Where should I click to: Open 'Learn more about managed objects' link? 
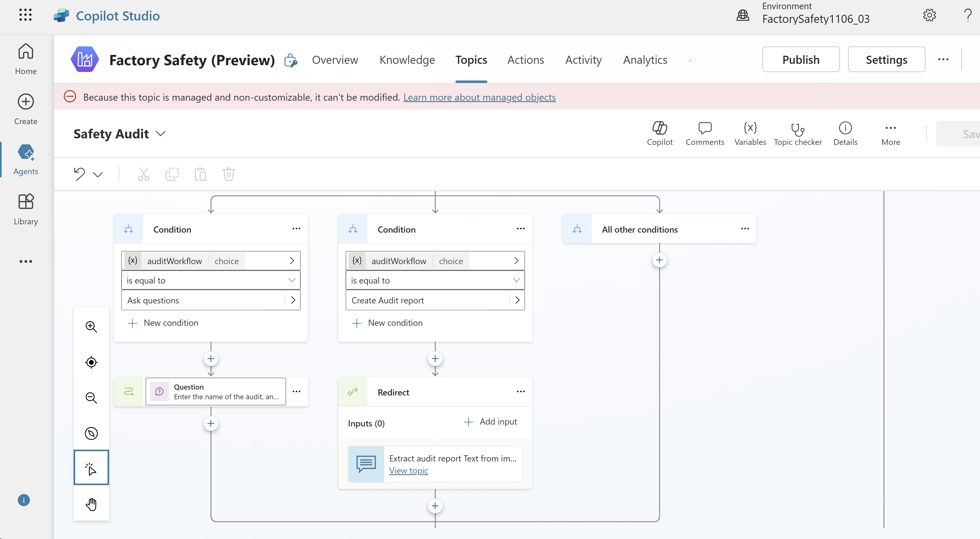coord(479,97)
